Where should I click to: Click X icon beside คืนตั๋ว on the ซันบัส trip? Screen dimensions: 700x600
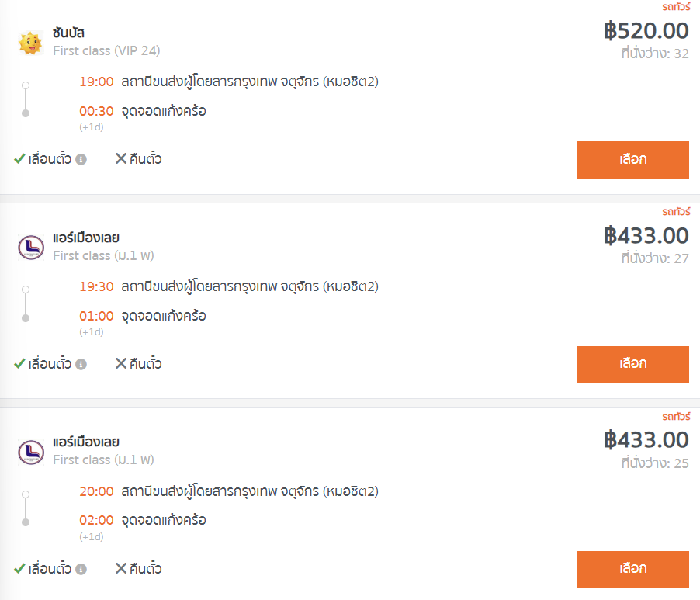[x=121, y=158]
